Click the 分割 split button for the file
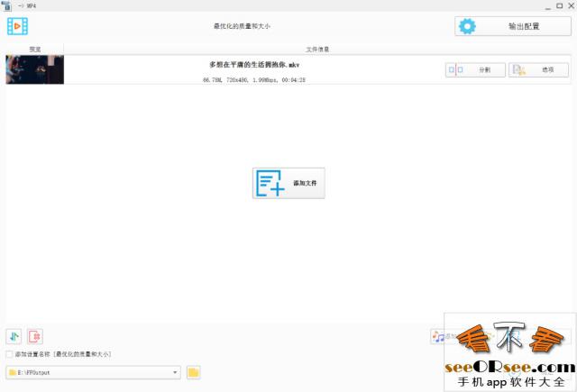The height and width of the screenshot is (392, 577). [x=475, y=69]
